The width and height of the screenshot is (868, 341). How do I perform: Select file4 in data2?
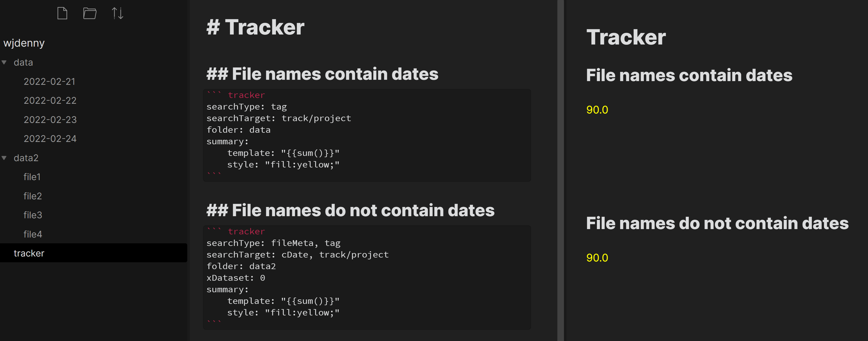pyautogui.click(x=32, y=234)
